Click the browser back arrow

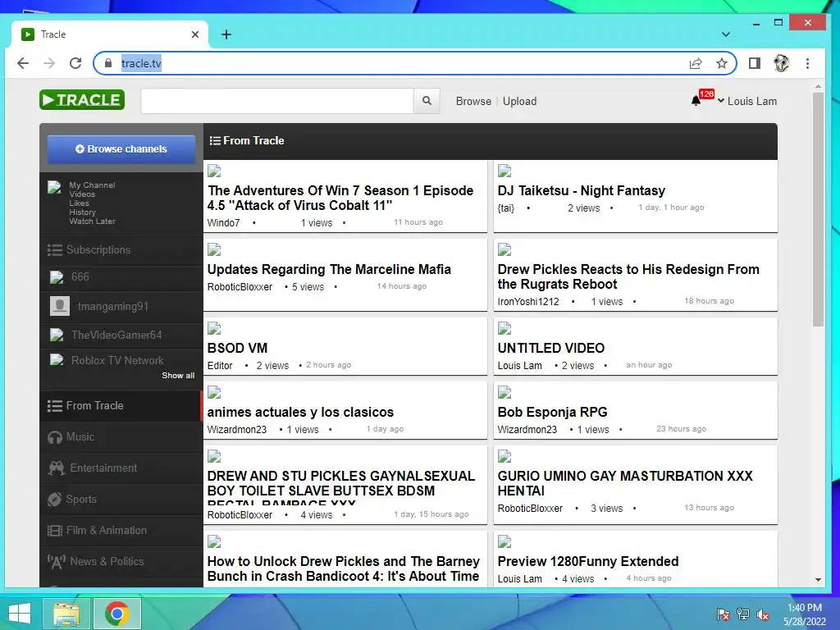click(x=23, y=63)
